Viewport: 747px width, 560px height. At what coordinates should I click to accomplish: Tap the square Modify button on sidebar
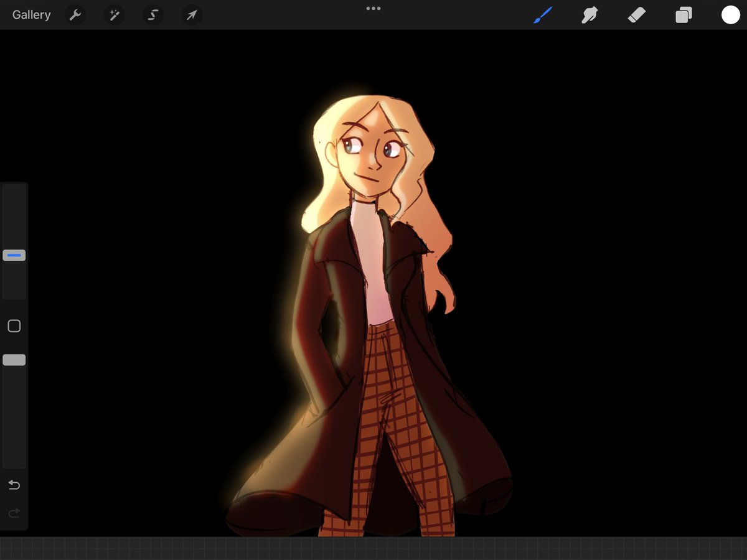point(14,326)
